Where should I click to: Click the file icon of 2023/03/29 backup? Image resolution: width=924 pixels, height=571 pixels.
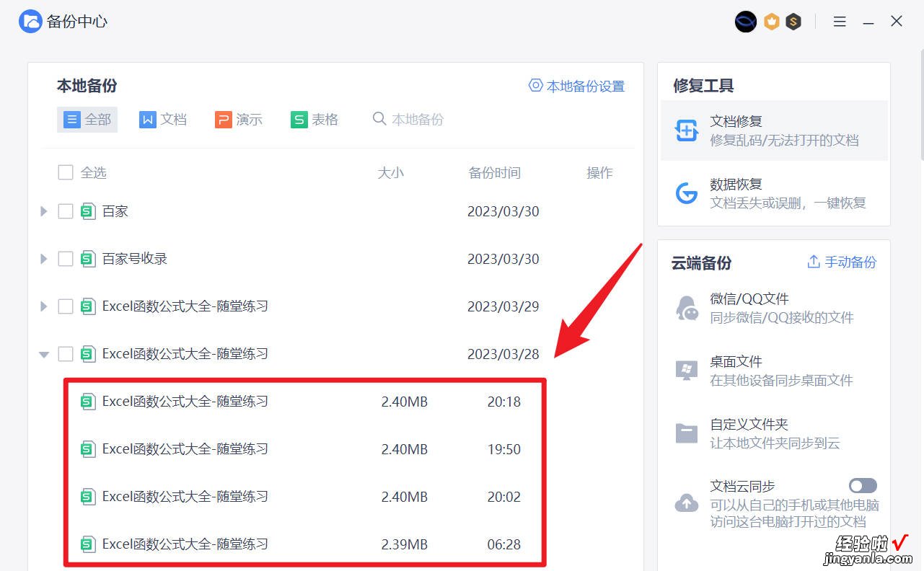point(88,306)
